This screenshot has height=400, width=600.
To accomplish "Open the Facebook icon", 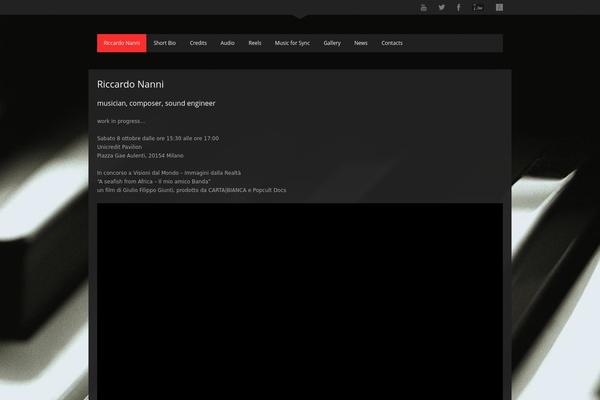I will tap(458, 7).
